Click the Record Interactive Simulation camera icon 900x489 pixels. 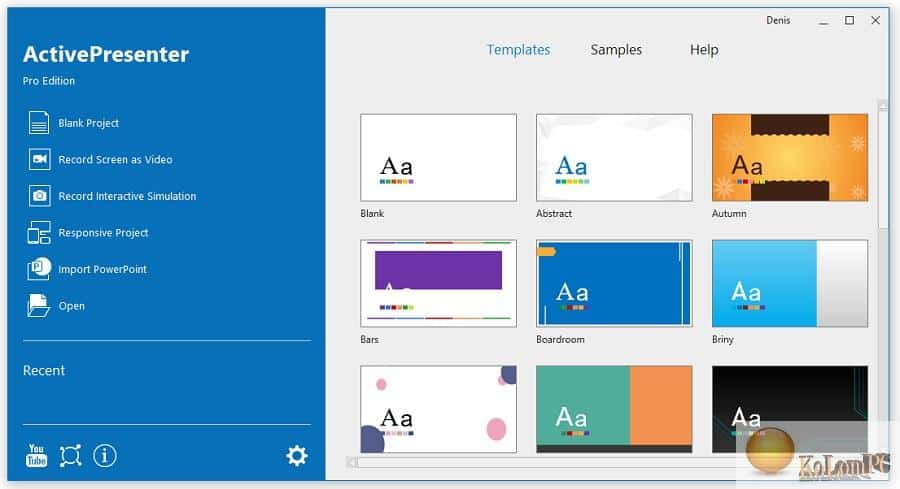point(40,196)
